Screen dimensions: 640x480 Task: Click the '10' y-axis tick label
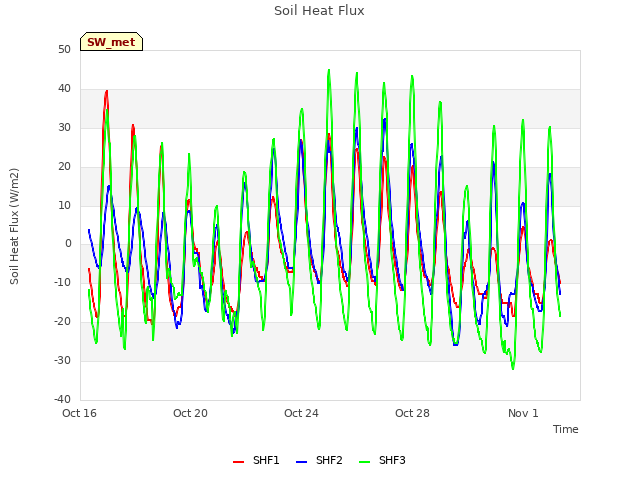pos(64,206)
